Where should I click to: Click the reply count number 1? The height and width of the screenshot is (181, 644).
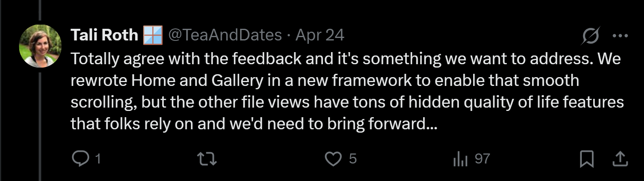click(x=98, y=159)
